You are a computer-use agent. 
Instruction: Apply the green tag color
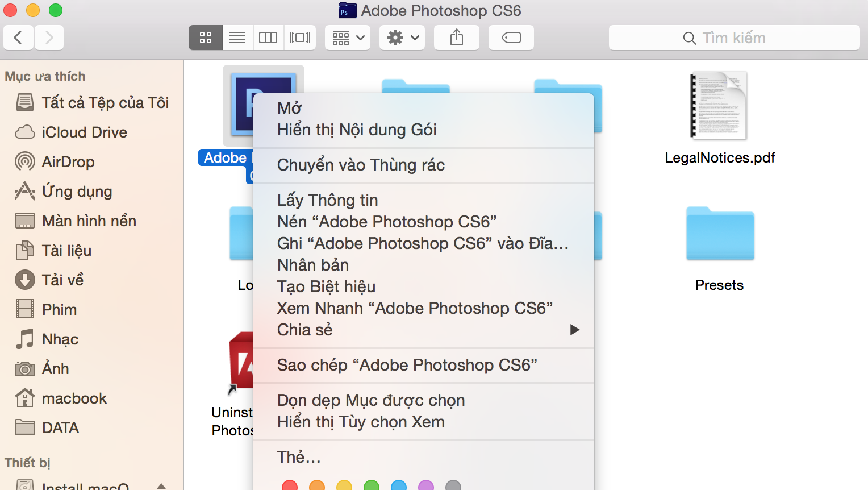coord(372,486)
